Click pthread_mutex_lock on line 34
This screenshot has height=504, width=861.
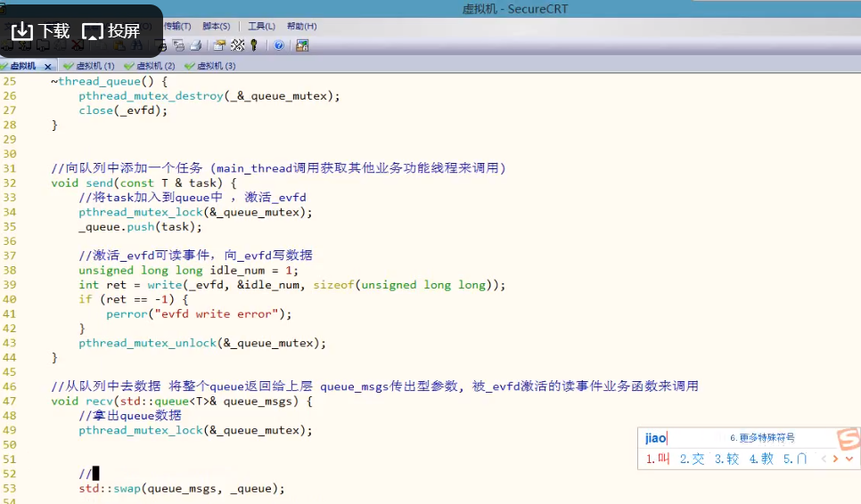point(141,212)
